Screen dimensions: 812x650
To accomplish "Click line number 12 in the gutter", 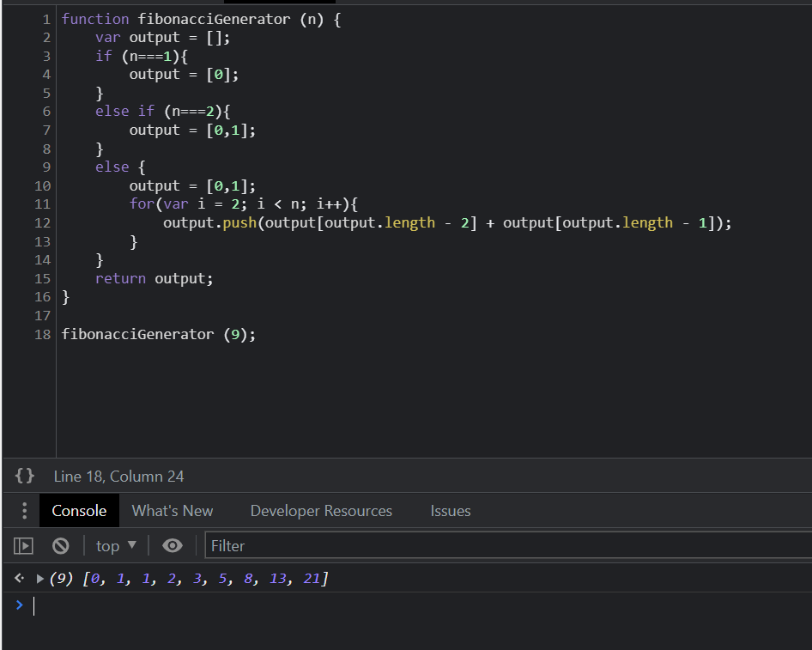I will point(42,222).
